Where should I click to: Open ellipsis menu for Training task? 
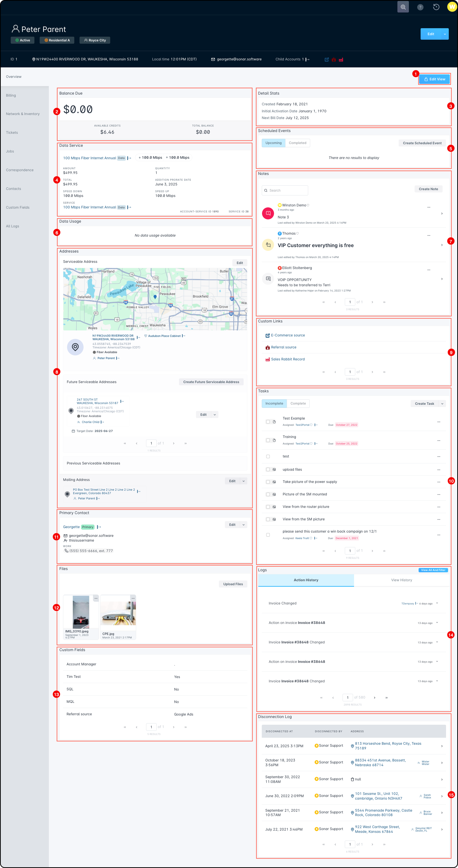439,441
